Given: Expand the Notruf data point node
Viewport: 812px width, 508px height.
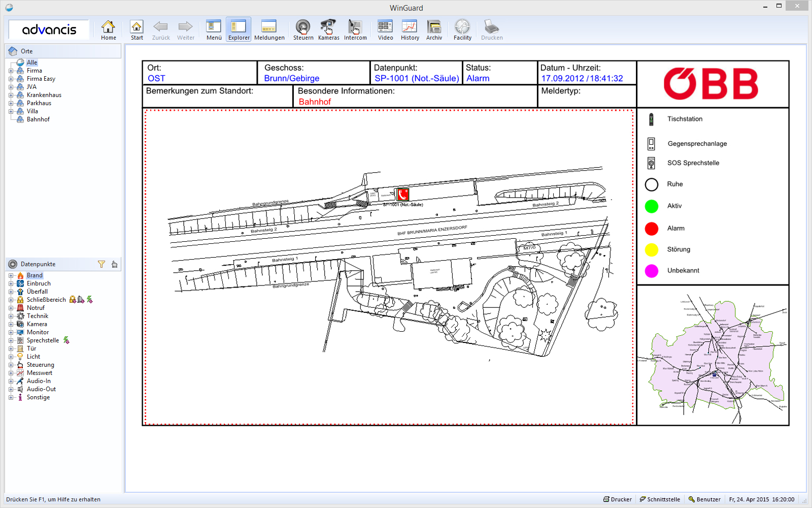Looking at the screenshot, I should coord(11,308).
